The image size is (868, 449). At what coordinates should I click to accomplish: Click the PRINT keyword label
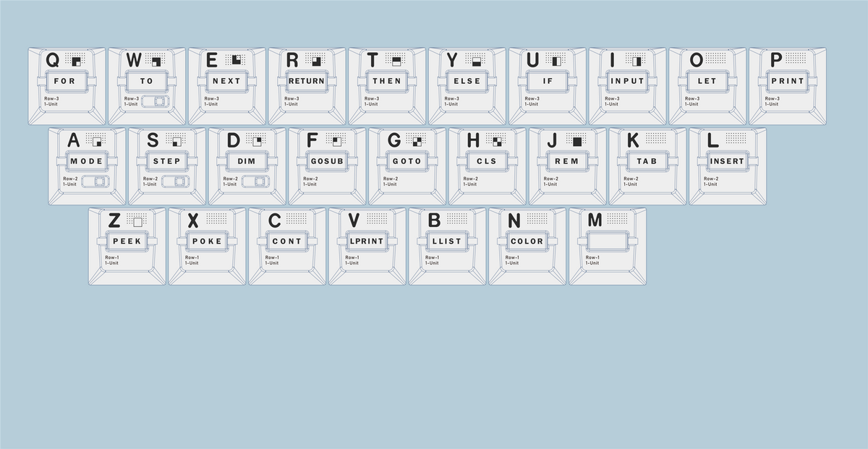pos(787,81)
